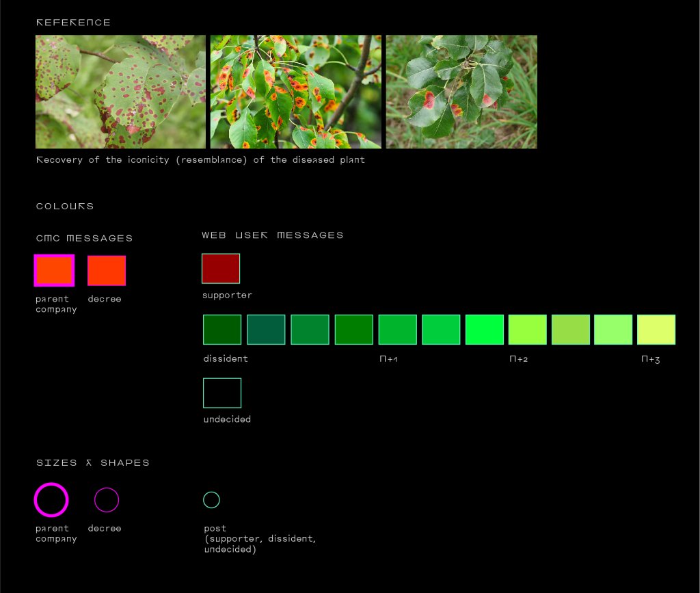Click the 'supporter' label
700x593 pixels.
coord(227,295)
